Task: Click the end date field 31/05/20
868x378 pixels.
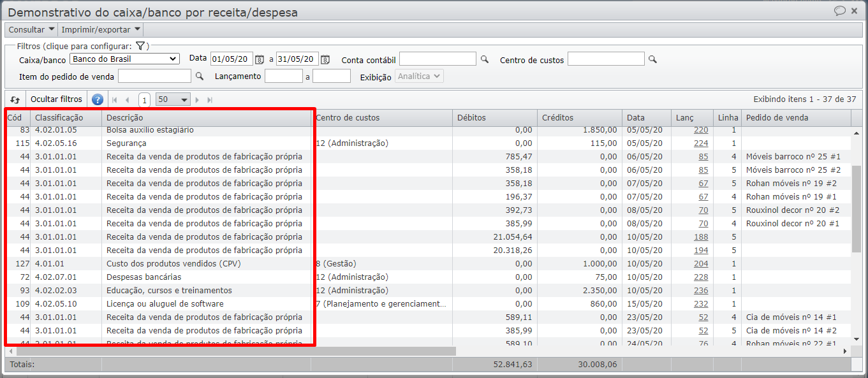Action: click(298, 59)
